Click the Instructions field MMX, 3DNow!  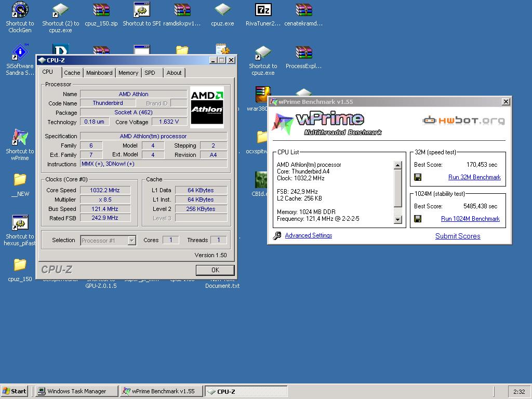(154, 164)
